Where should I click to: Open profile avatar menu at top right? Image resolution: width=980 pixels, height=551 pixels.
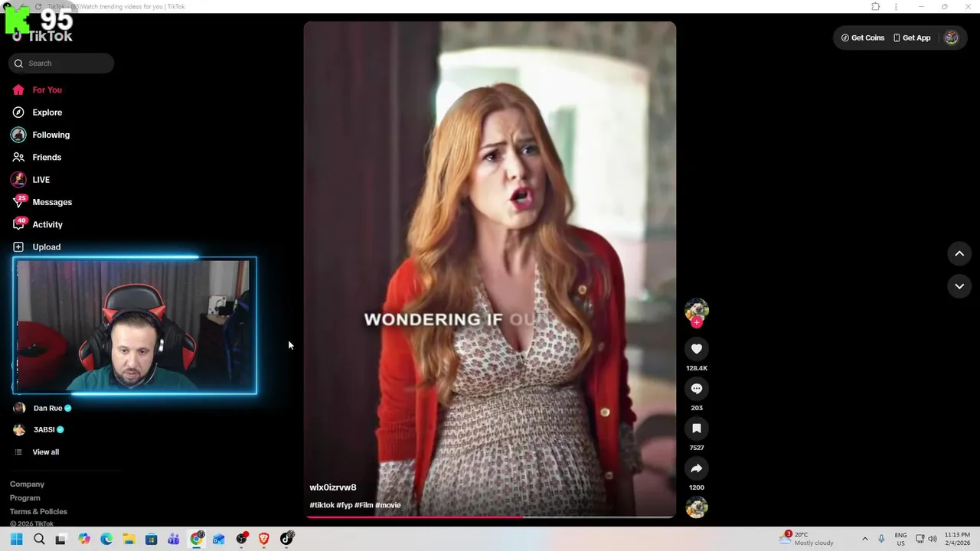tap(951, 37)
